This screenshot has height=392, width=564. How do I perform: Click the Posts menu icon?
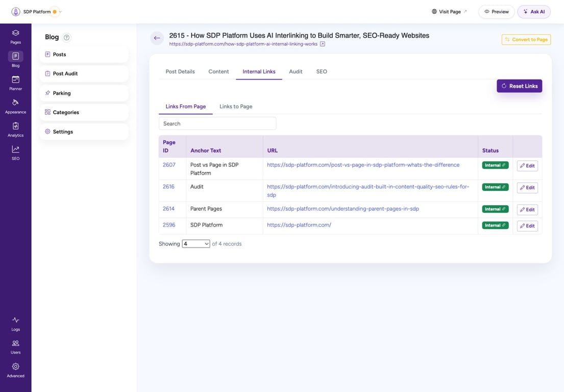(x=47, y=54)
